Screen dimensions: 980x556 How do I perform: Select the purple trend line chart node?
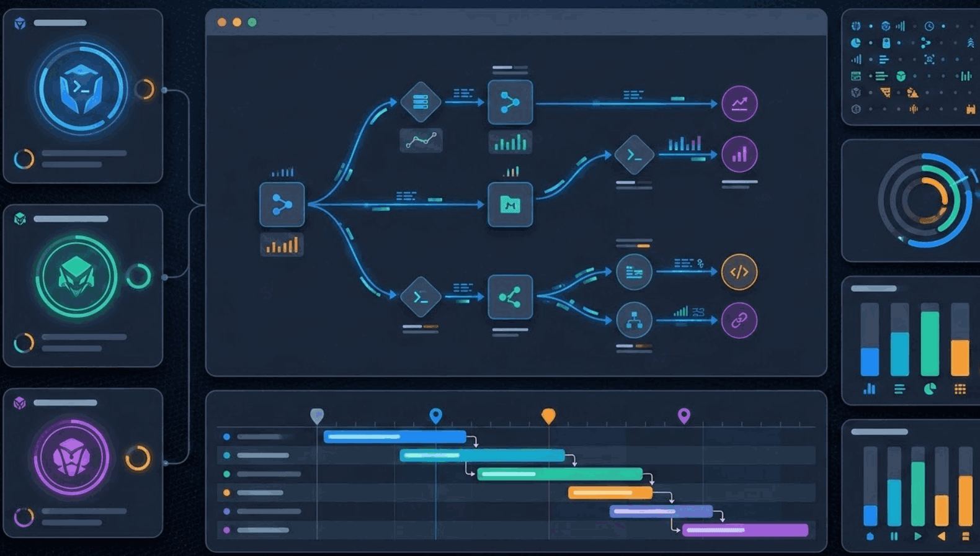point(739,104)
